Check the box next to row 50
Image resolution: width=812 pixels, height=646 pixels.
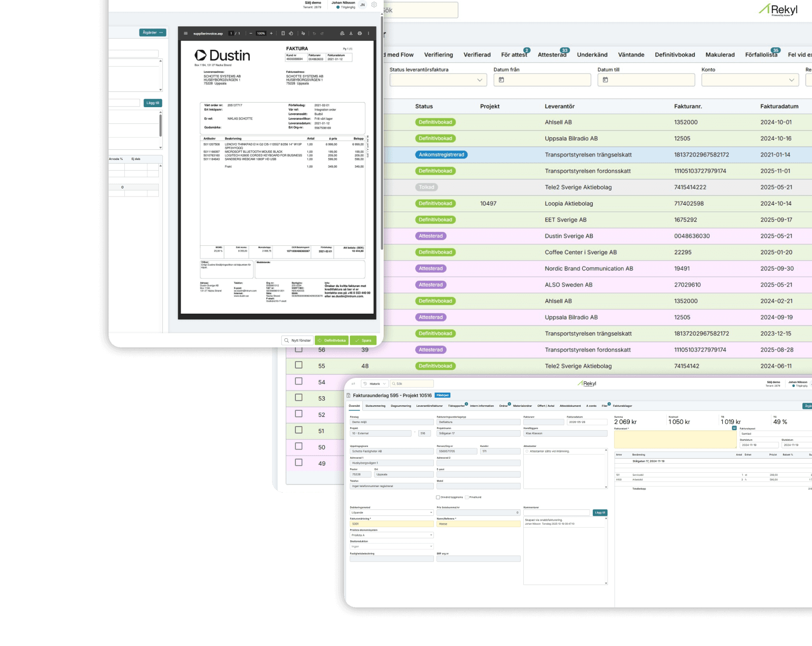pyautogui.click(x=298, y=446)
